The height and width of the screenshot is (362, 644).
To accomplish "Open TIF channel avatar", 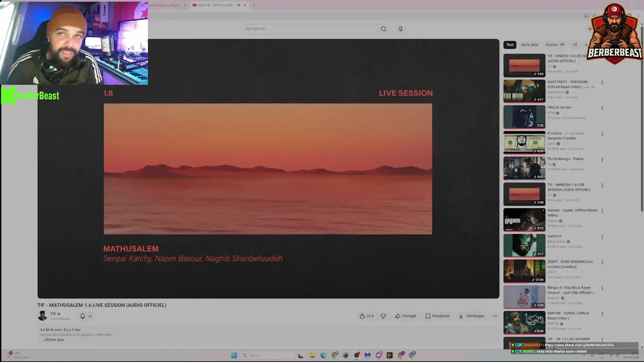I will 42,316.
